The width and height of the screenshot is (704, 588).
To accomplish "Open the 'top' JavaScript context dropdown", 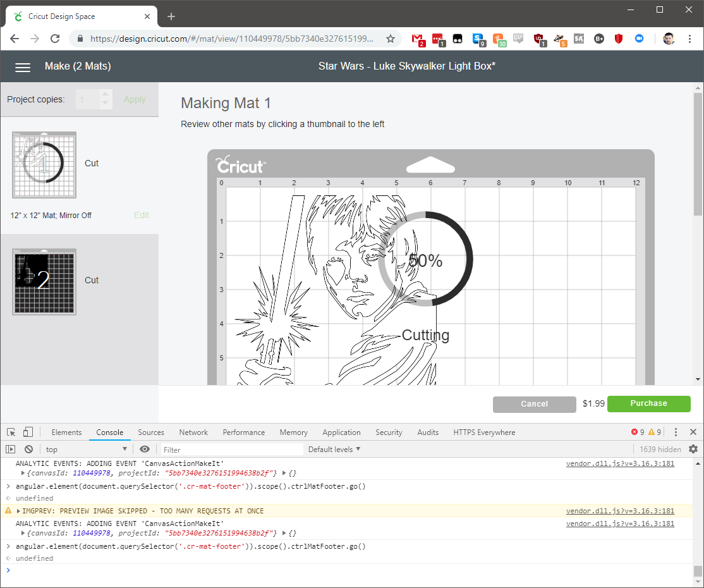I will [x=86, y=450].
